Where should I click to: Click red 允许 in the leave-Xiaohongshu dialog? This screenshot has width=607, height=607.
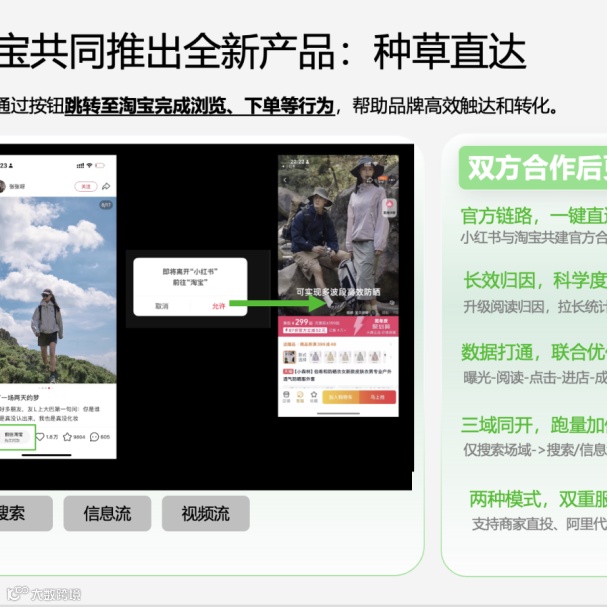(218, 306)
